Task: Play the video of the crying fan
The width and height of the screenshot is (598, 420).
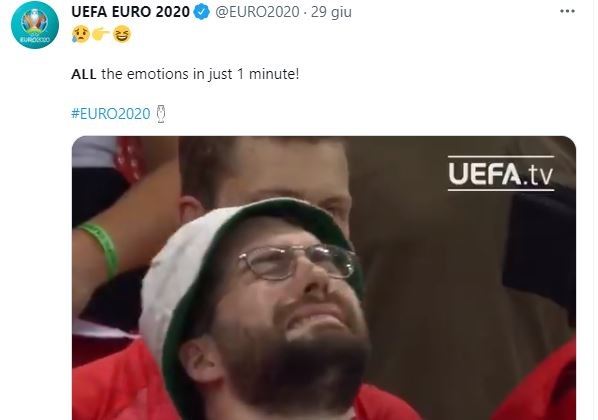Action: tap(324, 278)
